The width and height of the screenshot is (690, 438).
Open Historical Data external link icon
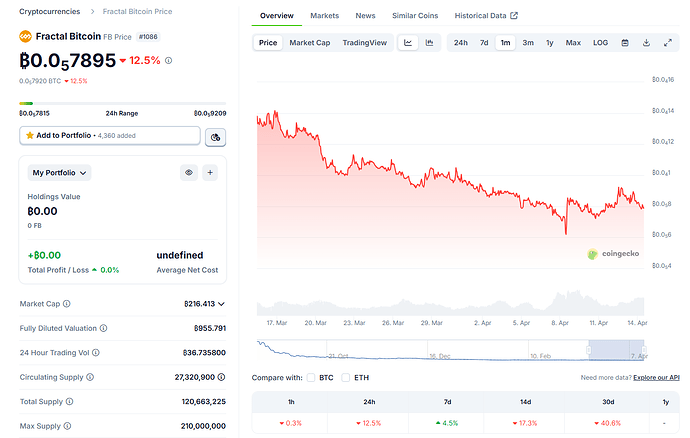pos(514,15)
